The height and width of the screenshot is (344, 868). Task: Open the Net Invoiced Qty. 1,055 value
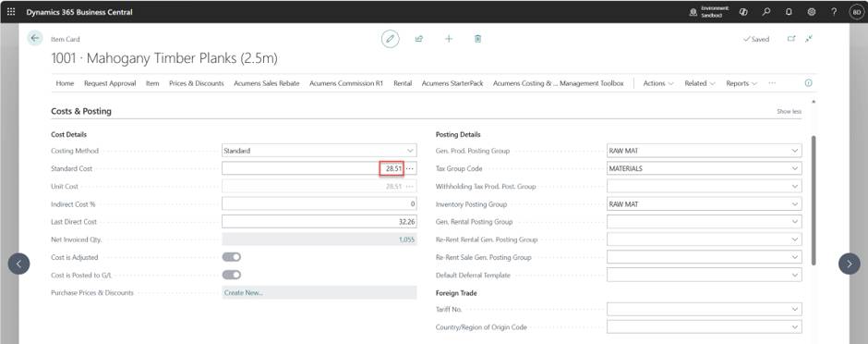coord(406,240)
